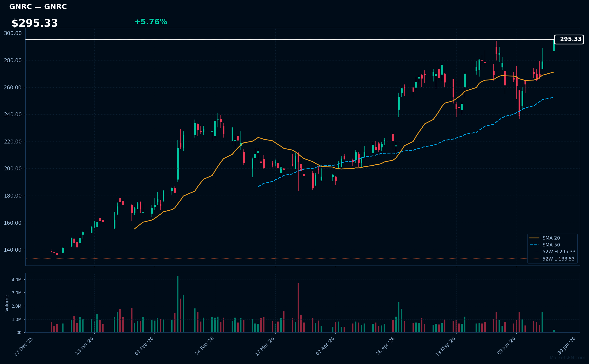Click the Volume axis title
Screen dimensions: 589x364
7,303
